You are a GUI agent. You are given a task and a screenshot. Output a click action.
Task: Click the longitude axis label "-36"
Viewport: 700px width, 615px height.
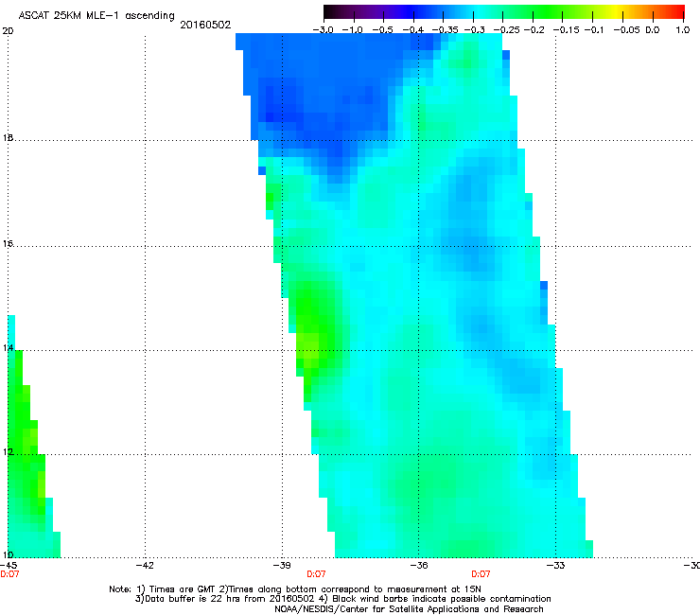419,566
